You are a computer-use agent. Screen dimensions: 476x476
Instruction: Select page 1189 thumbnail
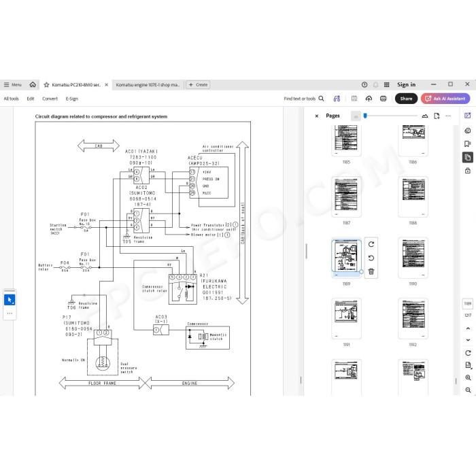(346, 258)
